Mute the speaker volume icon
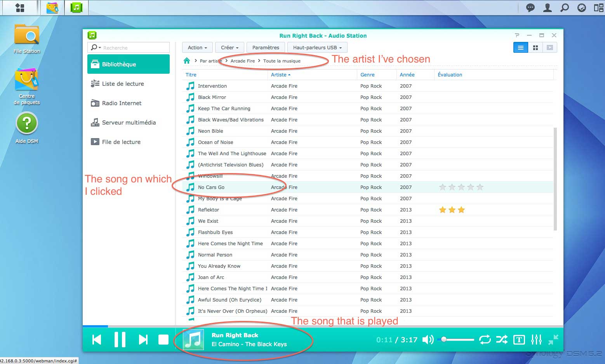This screenshot has width=605, height=364. coord(428,340)
